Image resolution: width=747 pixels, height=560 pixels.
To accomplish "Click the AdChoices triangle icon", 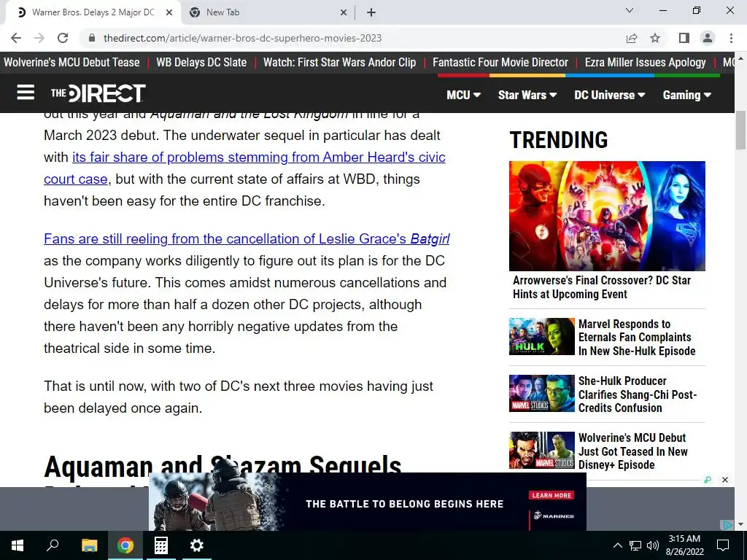I will (727, 525).
